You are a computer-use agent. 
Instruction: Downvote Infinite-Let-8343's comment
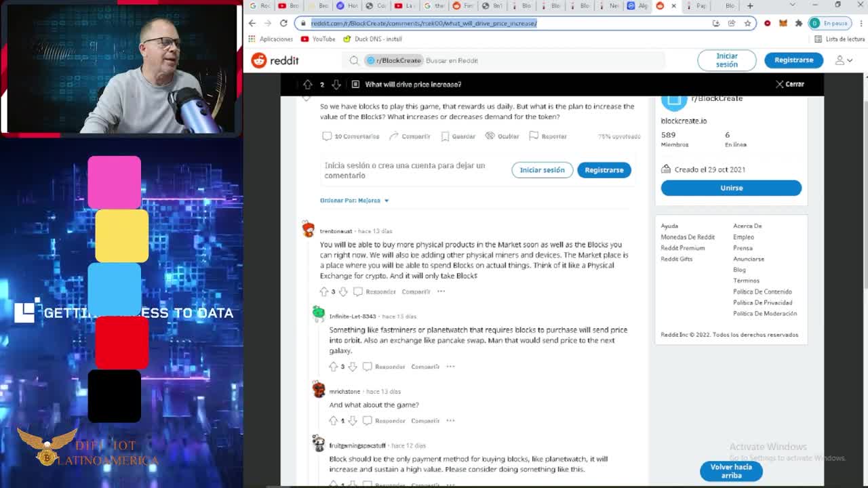click(x=353, y=367)
